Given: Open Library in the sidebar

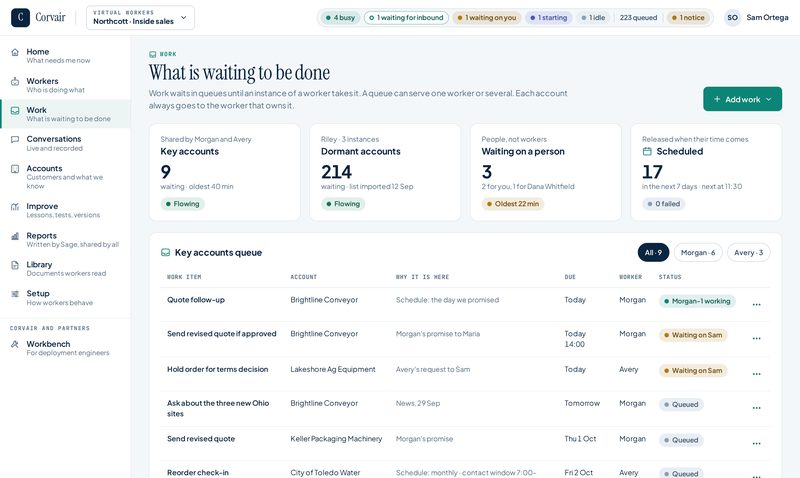Looking at the screenshot, I should (65, 268).
